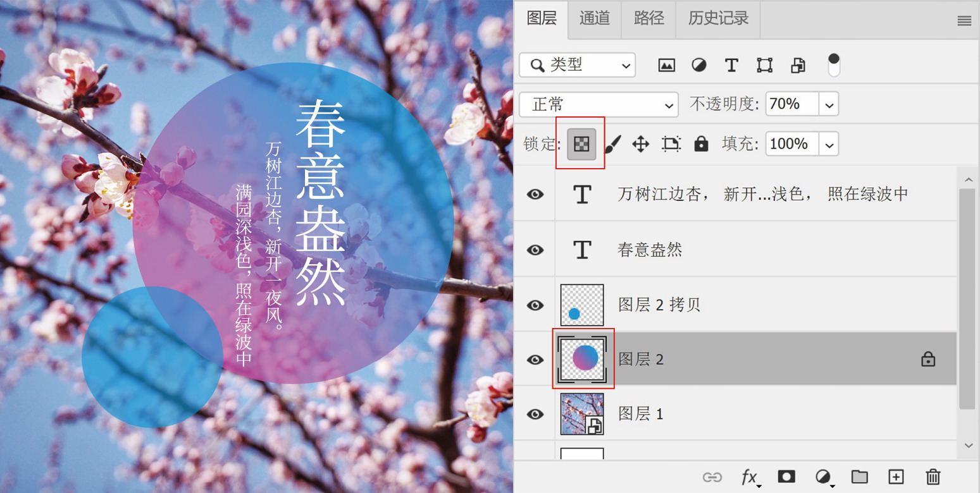Click the 图层 1 smart object thumbnail
Screen dimensions: 980x493
(x=582, y=414)
